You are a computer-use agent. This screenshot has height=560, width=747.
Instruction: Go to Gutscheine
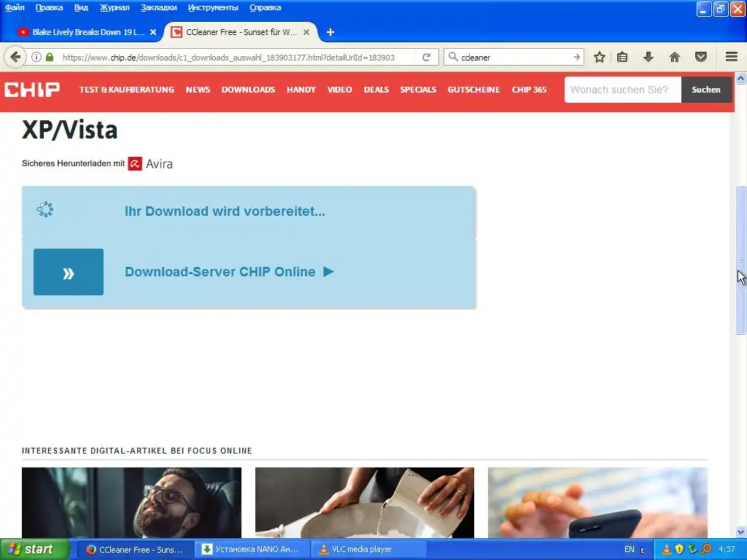tap(474, 90)
